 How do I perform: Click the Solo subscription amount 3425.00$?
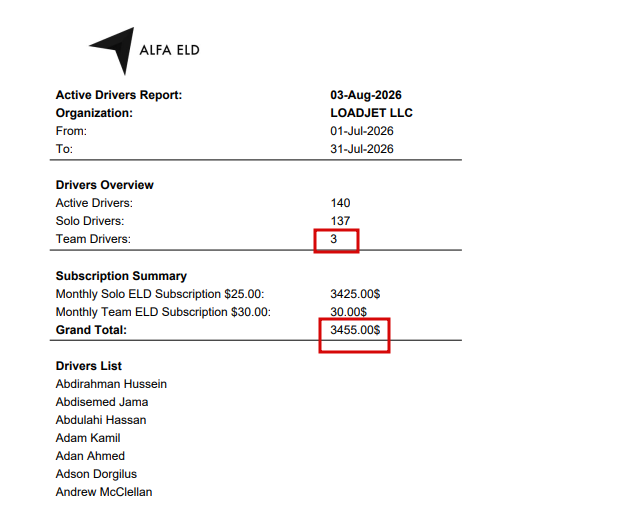[355, 294]
